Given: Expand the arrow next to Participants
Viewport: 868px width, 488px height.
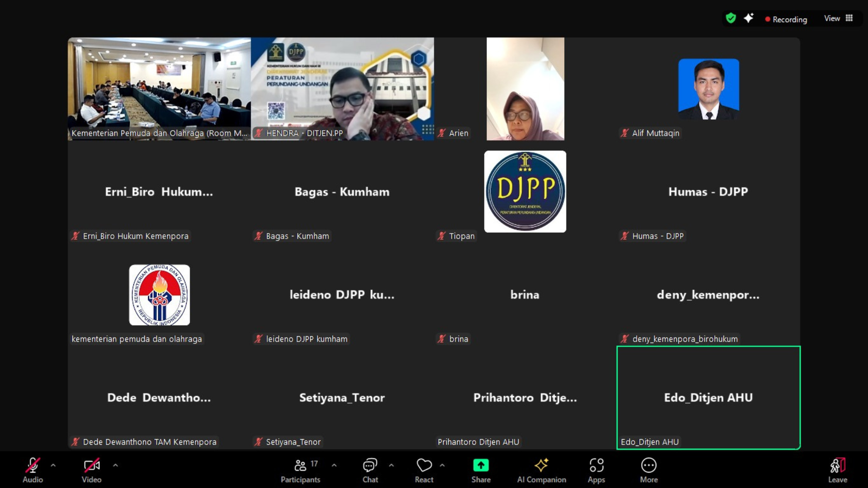Looking at the screenshot, I should click(x=334, y=465).
